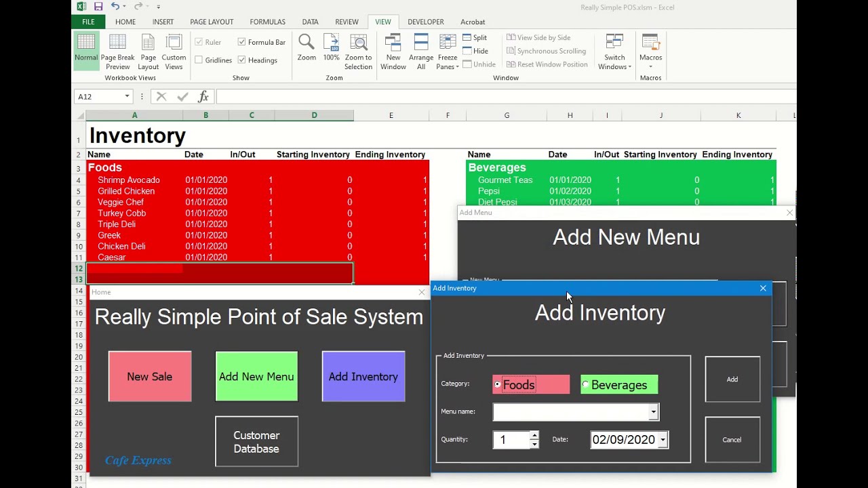868x488 pixels.
Task: Click Hide window command
Action: tap(475, 51)
